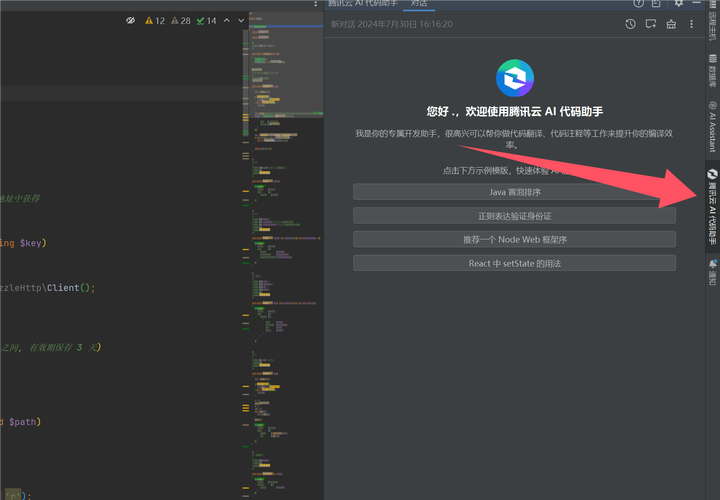Screen dimensions: 720x500
Task: Select the 腾讯云 AI 代码助手 panel title tab
Action: [363, 4]
